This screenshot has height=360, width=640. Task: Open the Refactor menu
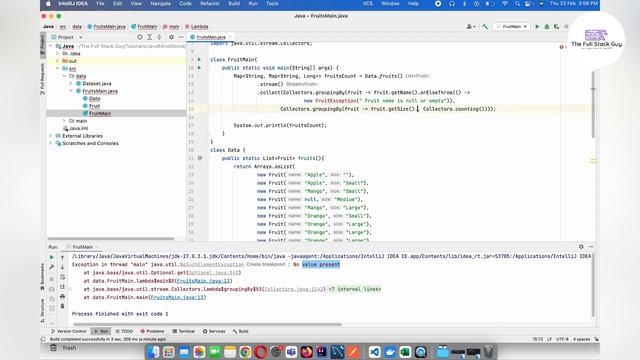click(210, 4)
